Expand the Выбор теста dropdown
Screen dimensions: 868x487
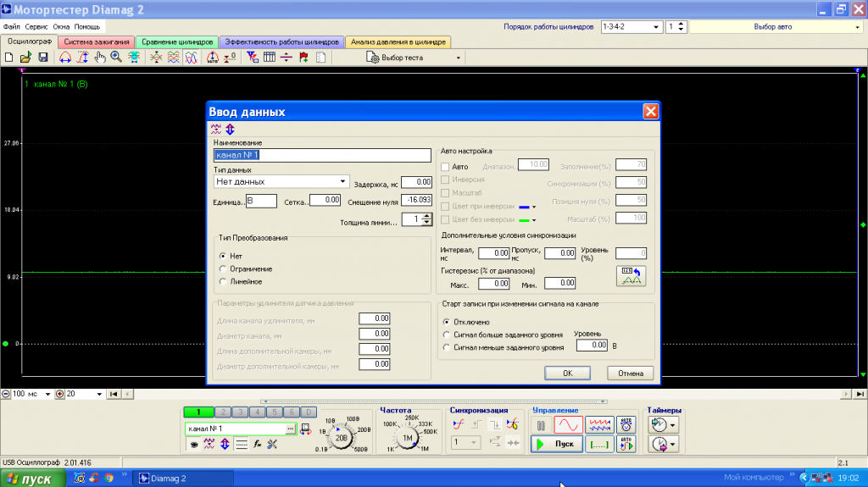(459, 58)
